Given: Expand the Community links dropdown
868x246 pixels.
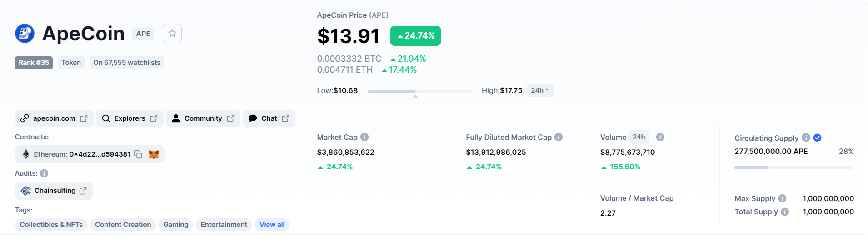Looking at the screenshot, I should point(203,118).
